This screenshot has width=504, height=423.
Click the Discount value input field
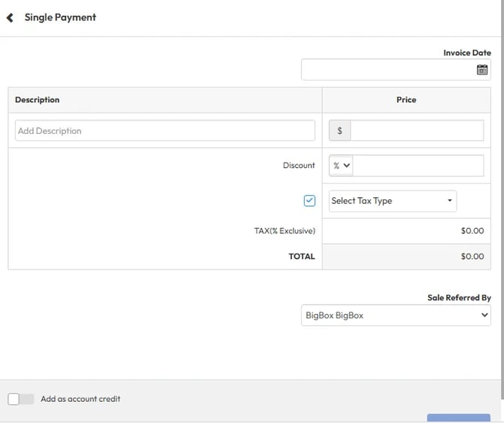[418, 166]
